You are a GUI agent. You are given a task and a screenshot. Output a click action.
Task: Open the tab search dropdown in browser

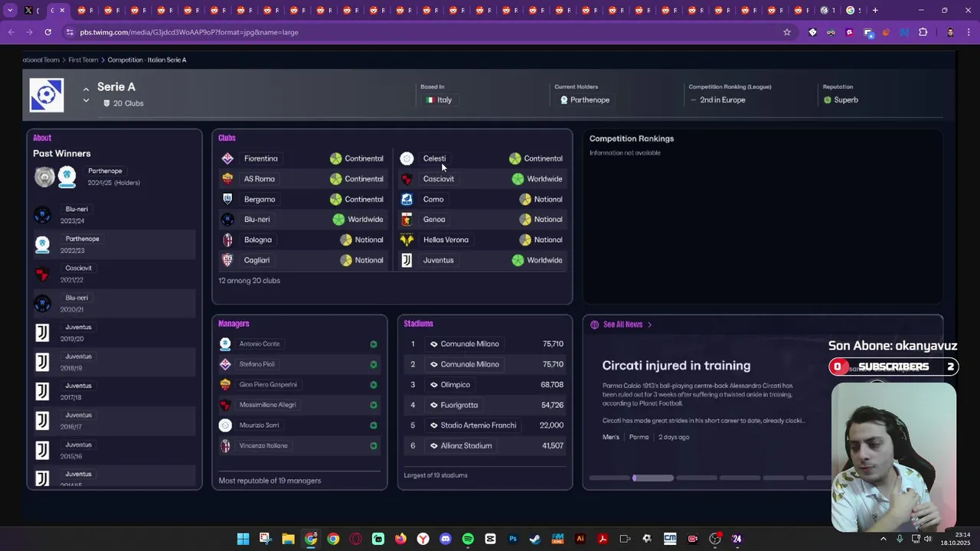pos(10,10)
